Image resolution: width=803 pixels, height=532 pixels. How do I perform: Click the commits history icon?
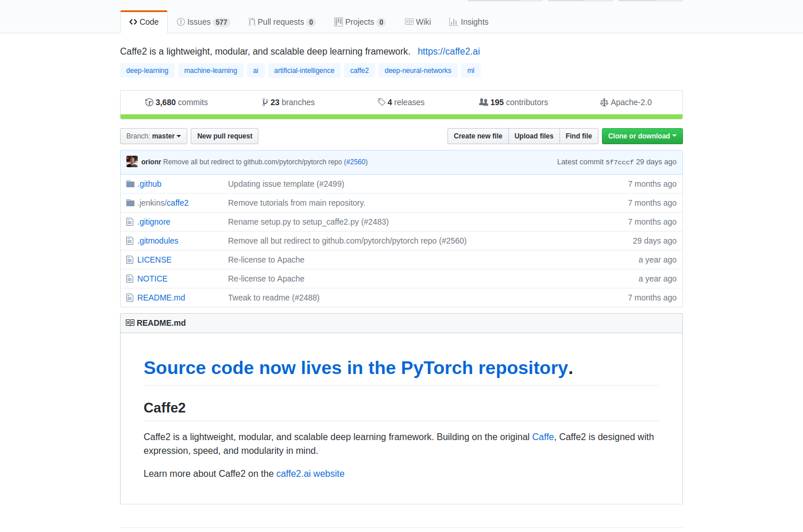pos(149,102)
